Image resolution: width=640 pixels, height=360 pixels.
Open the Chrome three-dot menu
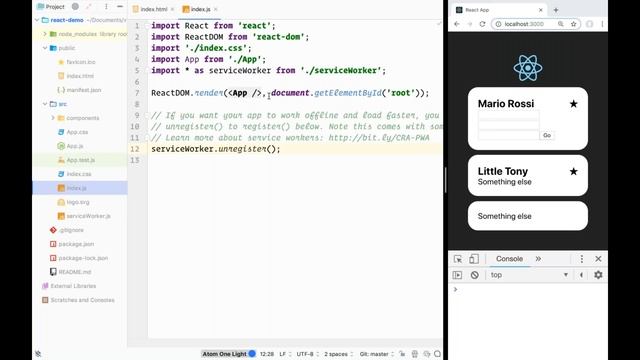(x=602, y=24)
